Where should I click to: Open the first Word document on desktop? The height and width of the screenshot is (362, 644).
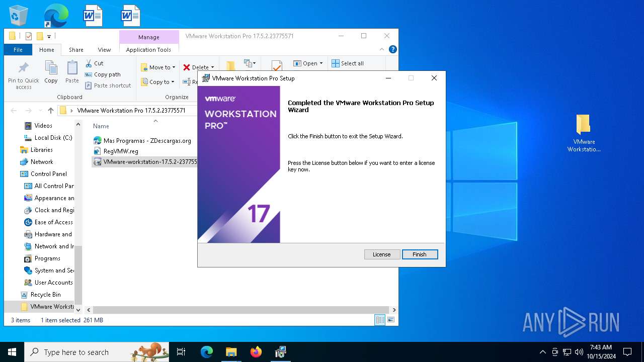coord(93,16)
